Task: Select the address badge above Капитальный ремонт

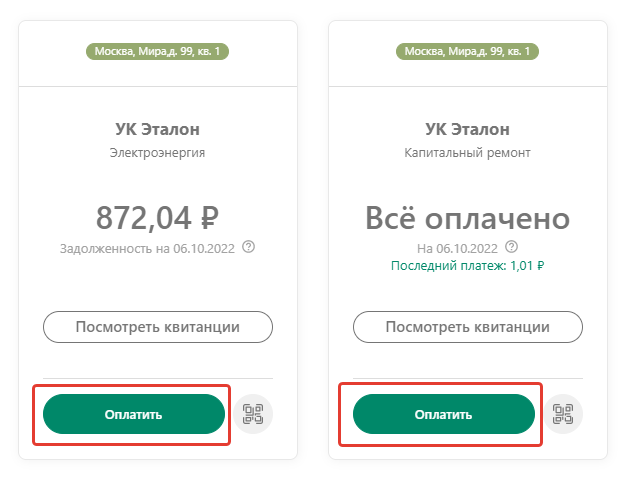Action: (467, 52)
